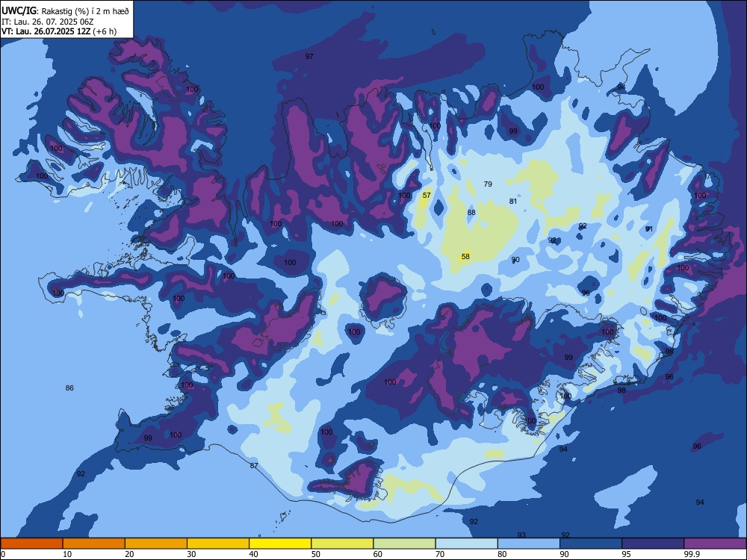Click the orange 10–20 legend swatch
Viewport: 747px width, 560px height.
pos(94,544)
